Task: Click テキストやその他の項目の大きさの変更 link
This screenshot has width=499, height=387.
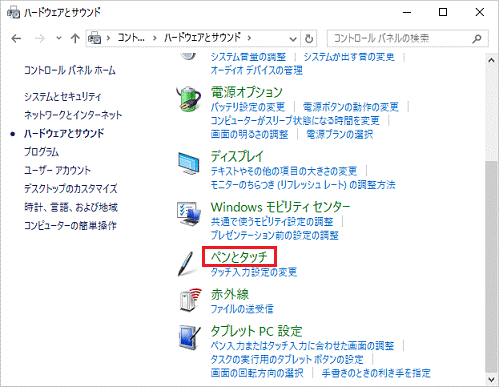Action: (284, 171)
